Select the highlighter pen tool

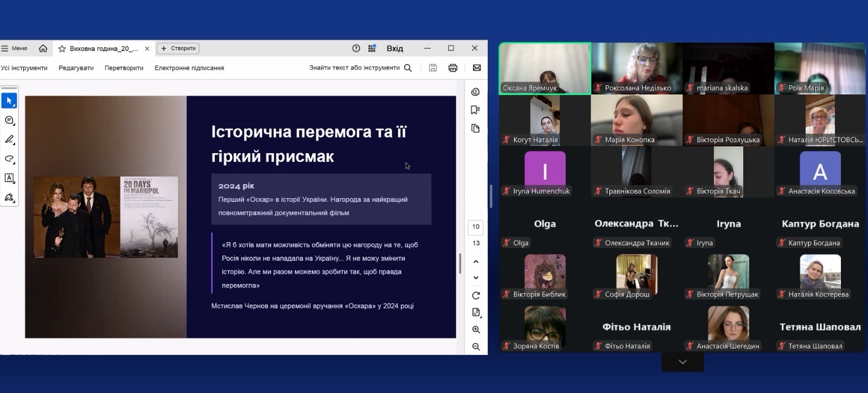pos(9,140)
